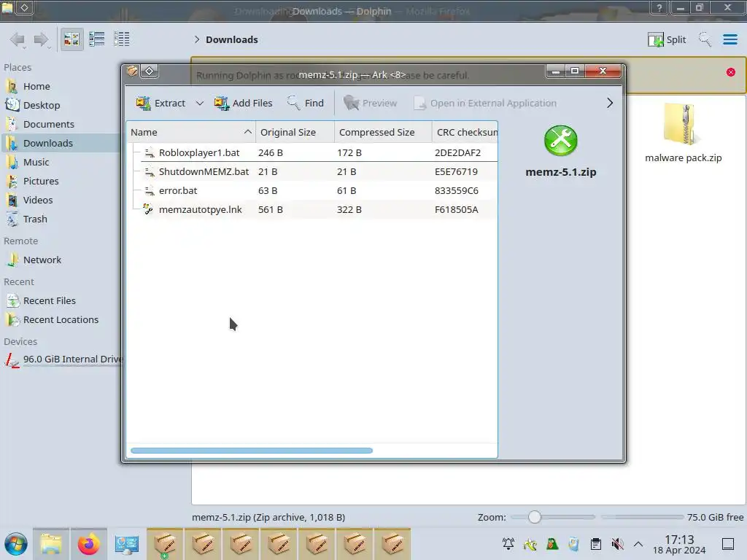This screenshot has width=747, height=560.
Task: Sort by Original Size column header
Action: 295,133
